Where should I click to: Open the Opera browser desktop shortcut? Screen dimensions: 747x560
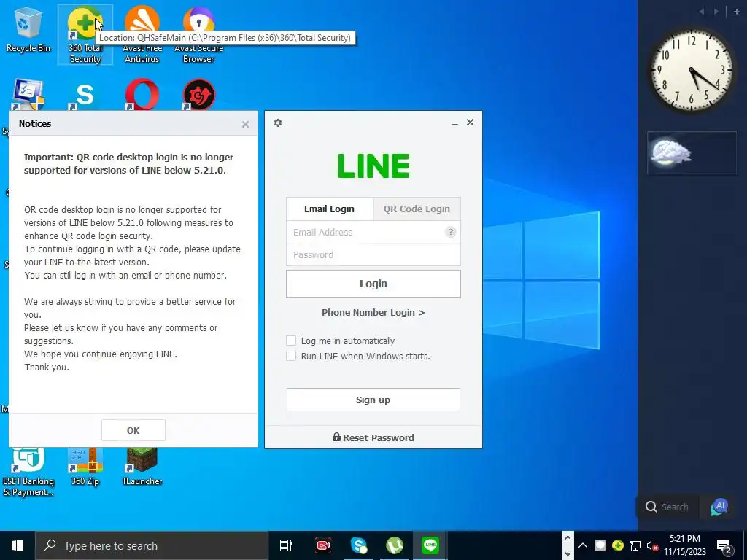[x=142, y=95]
